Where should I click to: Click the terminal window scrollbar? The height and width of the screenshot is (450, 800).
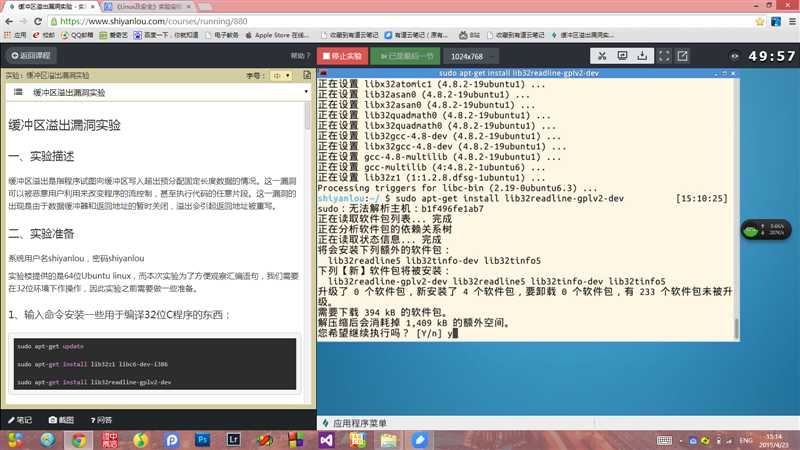point(736,329)
